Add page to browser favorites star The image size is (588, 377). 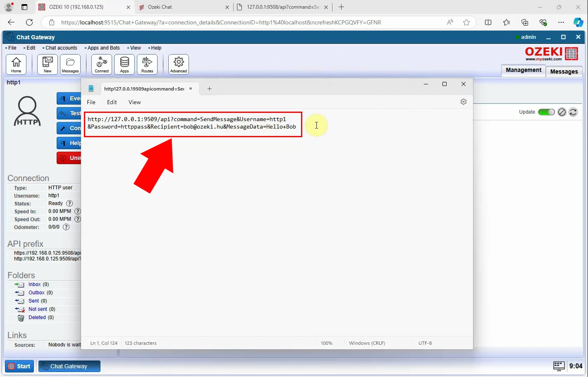pyautogui.click(x=466, y=22)
